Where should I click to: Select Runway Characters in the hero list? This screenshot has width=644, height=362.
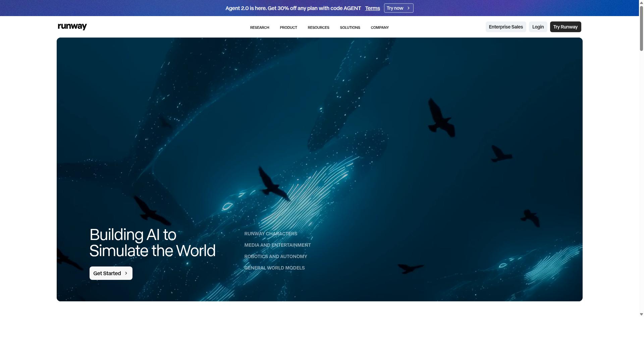click(271, 234)
